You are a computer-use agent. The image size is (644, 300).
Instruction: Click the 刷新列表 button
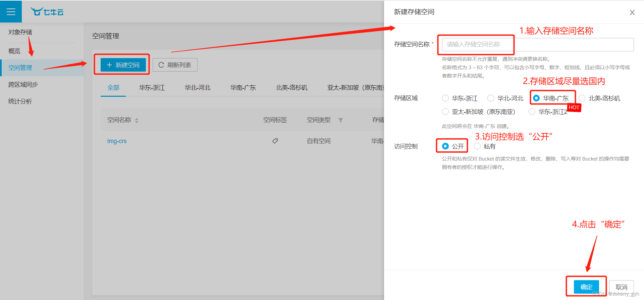point(175,65)
